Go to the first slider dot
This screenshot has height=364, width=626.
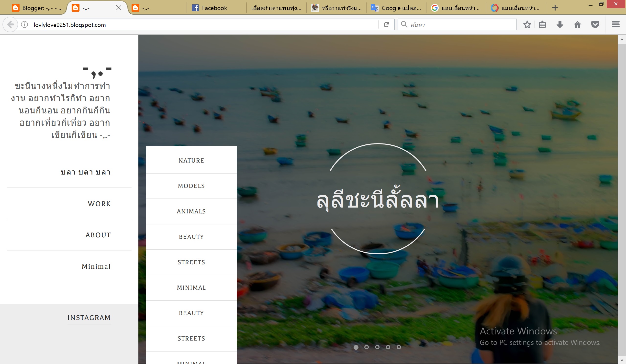pos(356,347)
